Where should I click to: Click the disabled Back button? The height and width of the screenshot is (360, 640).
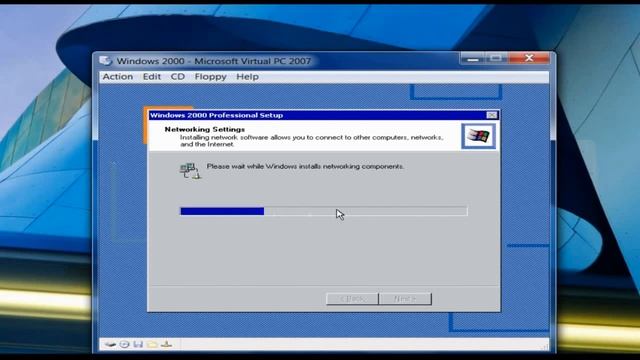352,299
